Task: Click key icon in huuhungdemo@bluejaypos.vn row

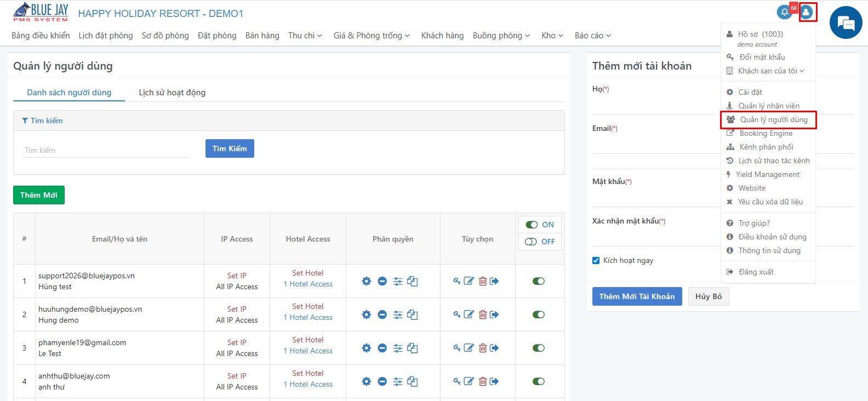Action: pyautogui.click(x=457, y=314)
